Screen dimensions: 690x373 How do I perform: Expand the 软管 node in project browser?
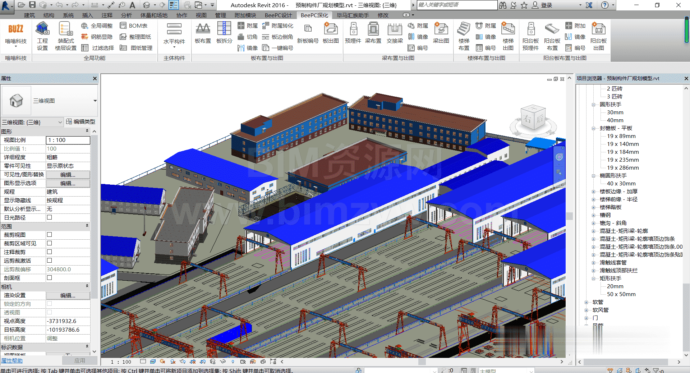(586, 302)
